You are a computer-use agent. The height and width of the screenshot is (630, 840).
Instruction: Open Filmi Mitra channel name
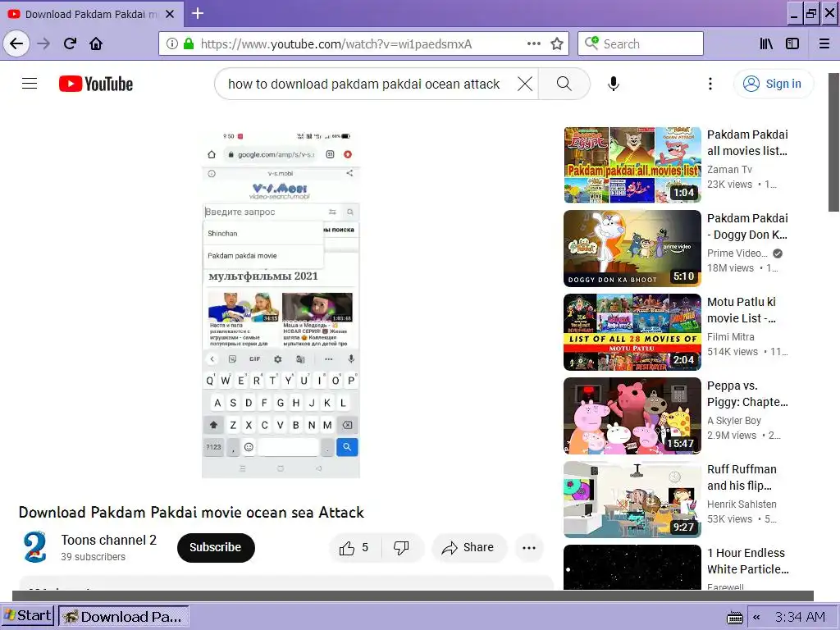click(731, 336)
